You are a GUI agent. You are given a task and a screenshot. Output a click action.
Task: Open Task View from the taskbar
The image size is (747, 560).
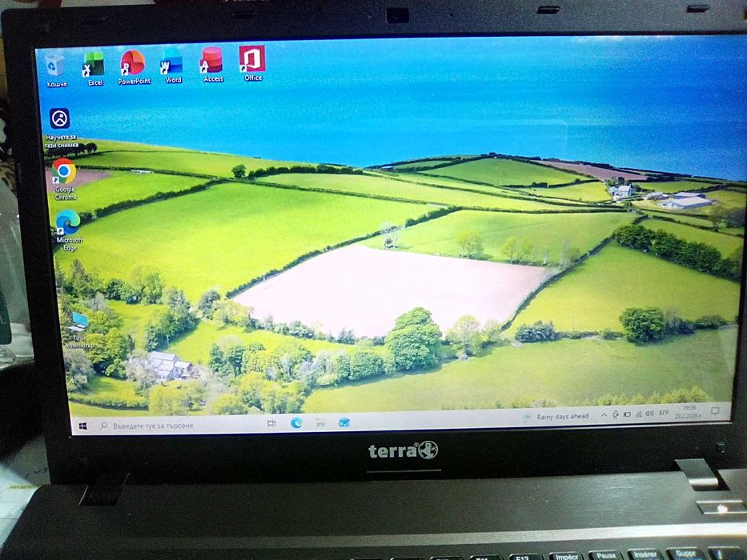(x=271, y=423)
